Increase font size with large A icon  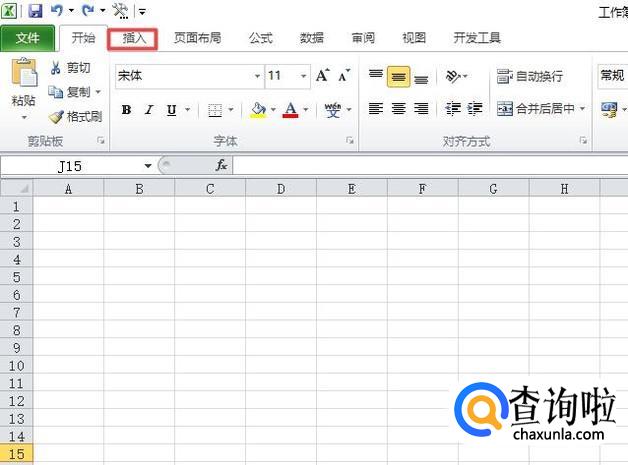click(323, 75)
